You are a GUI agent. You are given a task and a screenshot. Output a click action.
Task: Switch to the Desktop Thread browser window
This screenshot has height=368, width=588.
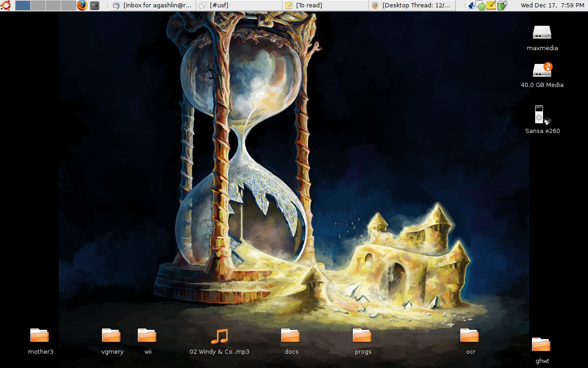pos(412,6)
